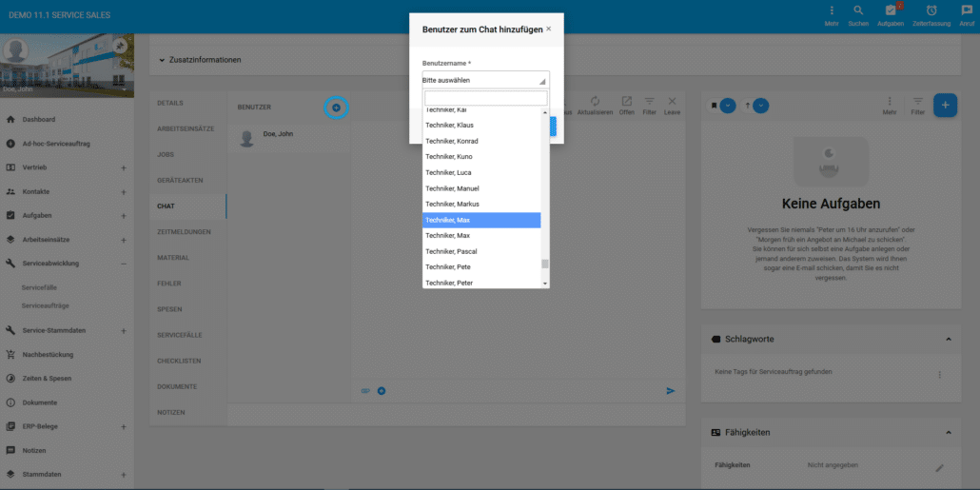Viewport: 980px width, 490px height.
Task: Click the dropdown list scrollbar down arrow
Action: point(545,284)
